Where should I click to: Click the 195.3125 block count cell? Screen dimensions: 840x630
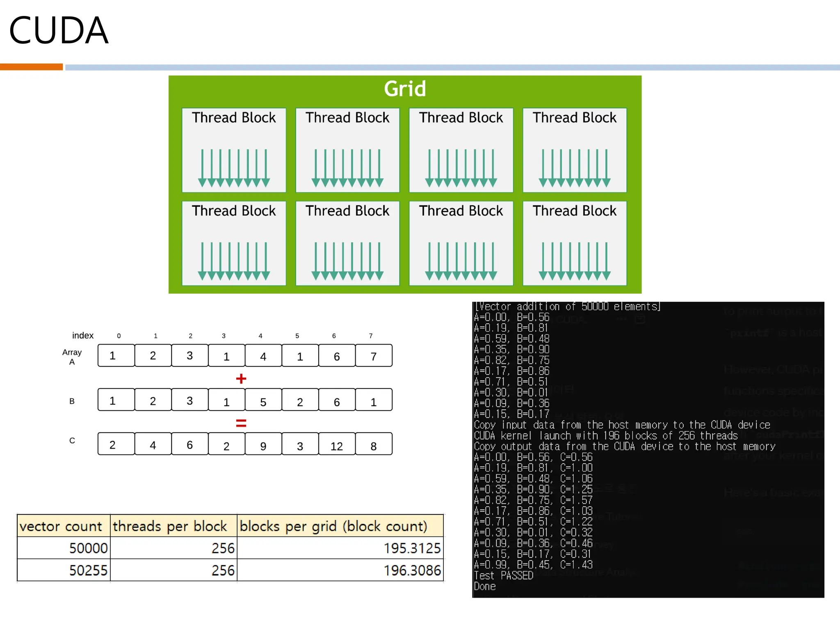pyautogui.click(x=412, y=548)
